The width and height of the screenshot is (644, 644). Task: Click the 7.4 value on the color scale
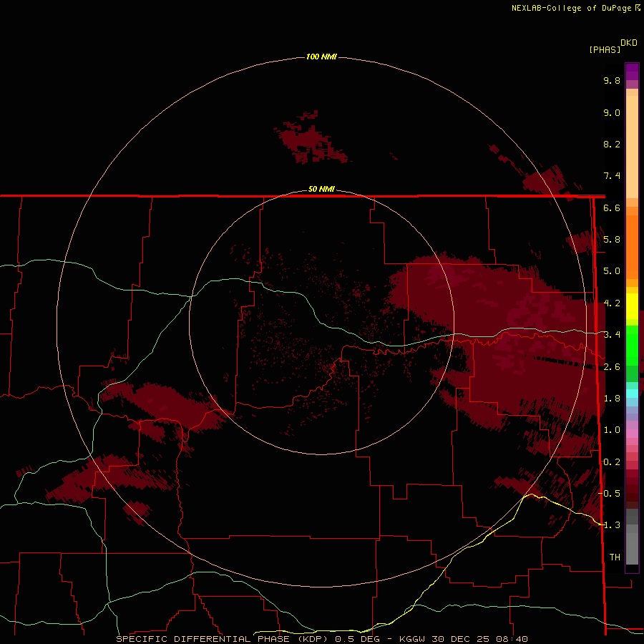tap(612, 176)
